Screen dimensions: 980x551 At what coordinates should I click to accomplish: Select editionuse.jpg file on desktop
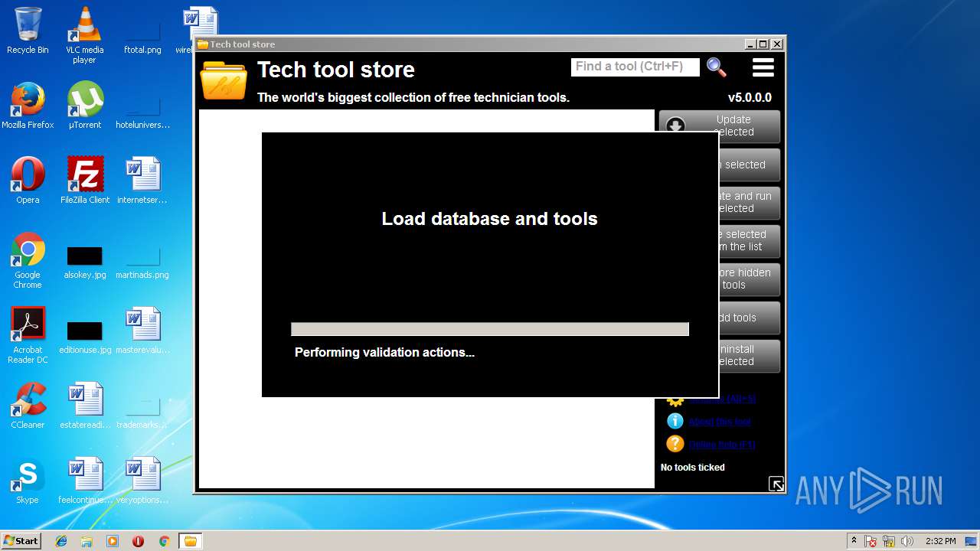pos(84,337)
